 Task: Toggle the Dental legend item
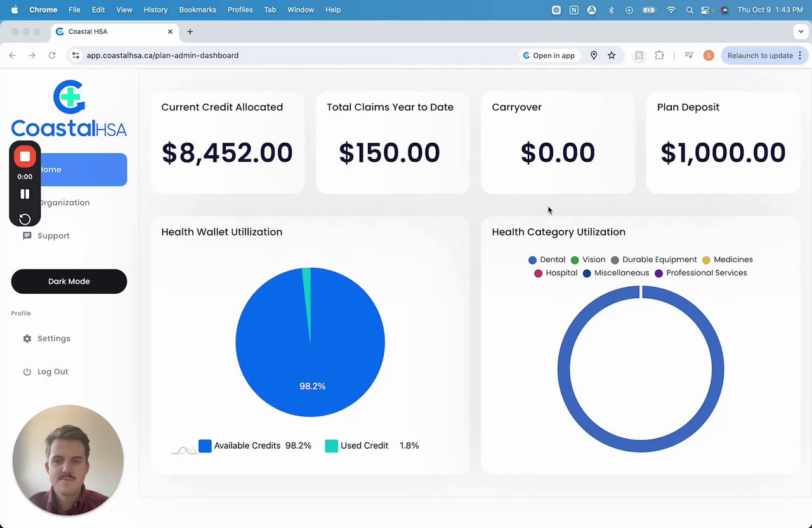pos(546,260)
